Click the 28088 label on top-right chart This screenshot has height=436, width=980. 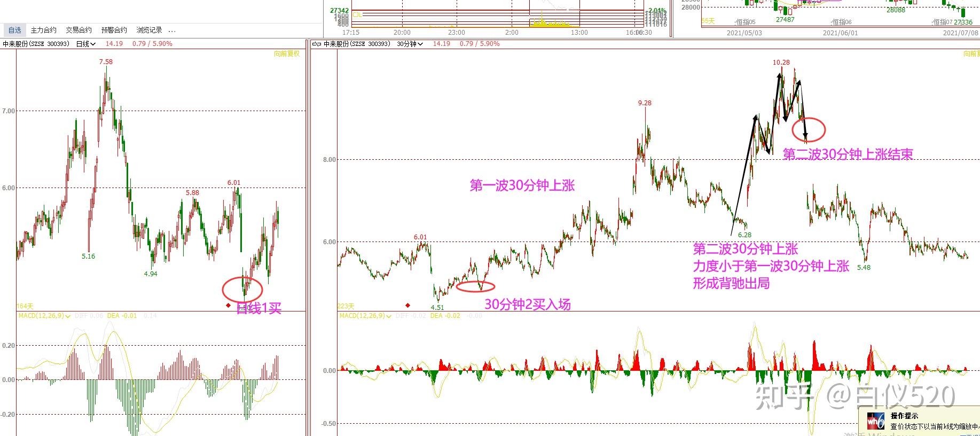click(896, 10)
